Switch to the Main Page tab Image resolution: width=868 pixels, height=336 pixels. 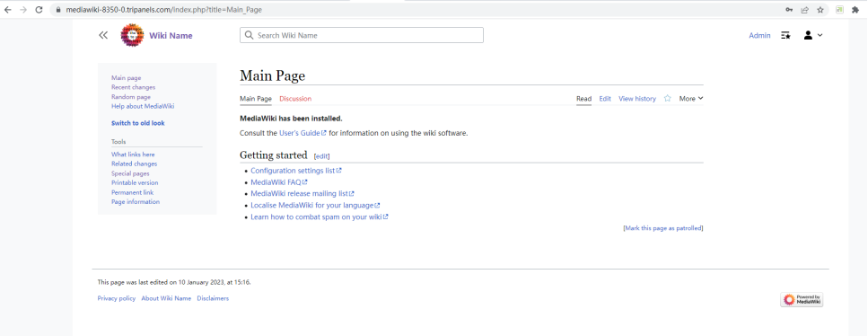[256, 99]
